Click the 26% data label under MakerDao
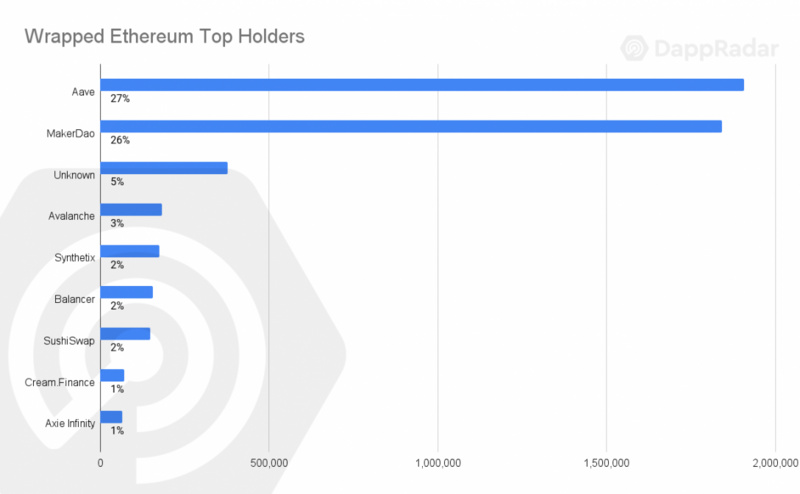 [120, 140]
